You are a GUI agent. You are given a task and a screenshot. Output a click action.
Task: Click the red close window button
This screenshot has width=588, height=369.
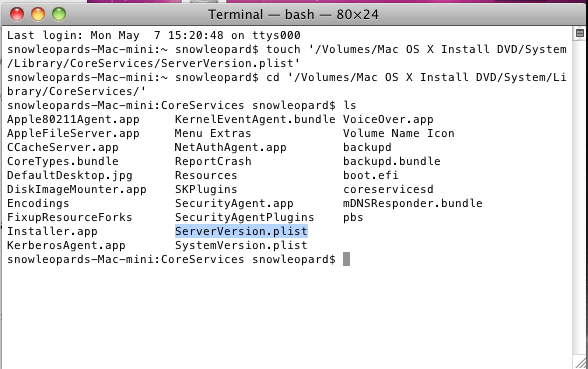coord(17,14)
